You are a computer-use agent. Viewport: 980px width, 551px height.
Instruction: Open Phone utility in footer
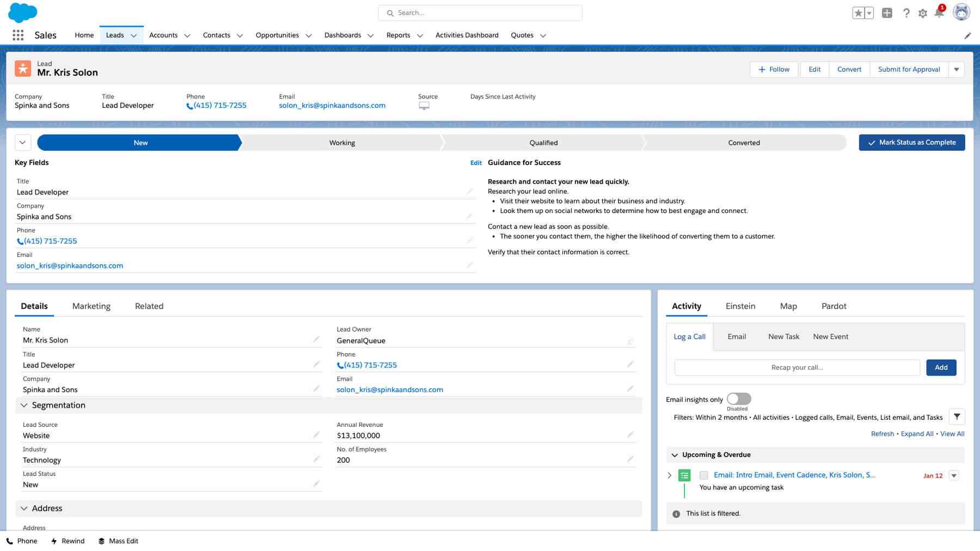point(22,541)
